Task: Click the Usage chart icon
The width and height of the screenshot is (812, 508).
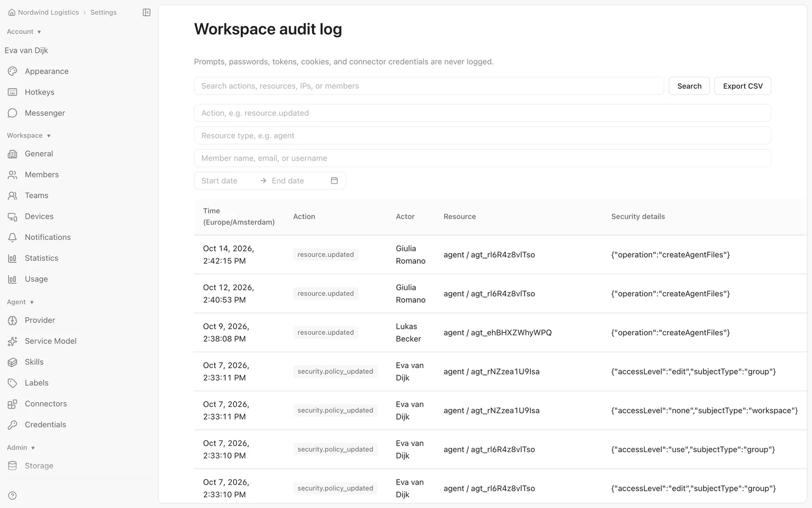Action: click(13, 279)
